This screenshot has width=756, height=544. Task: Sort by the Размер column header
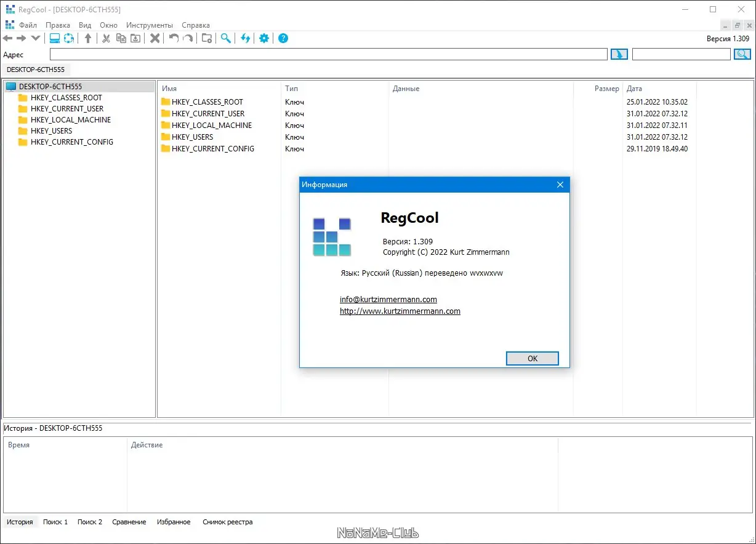click(598, 89)
